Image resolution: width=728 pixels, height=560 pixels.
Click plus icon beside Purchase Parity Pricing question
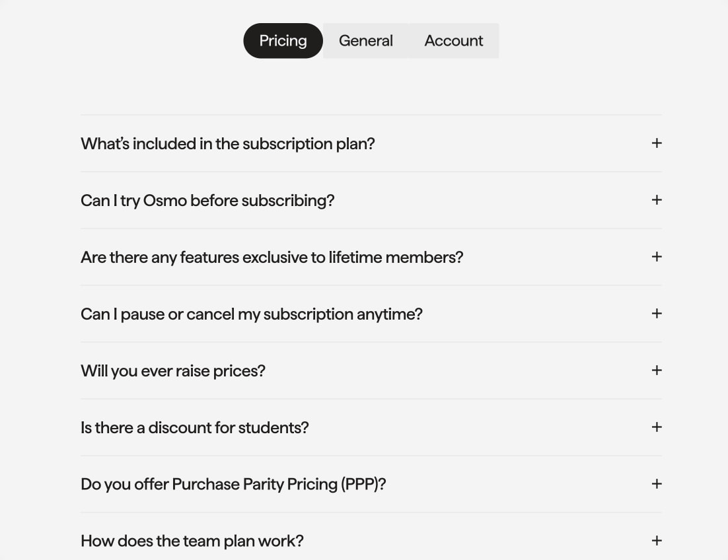point(657,484)
